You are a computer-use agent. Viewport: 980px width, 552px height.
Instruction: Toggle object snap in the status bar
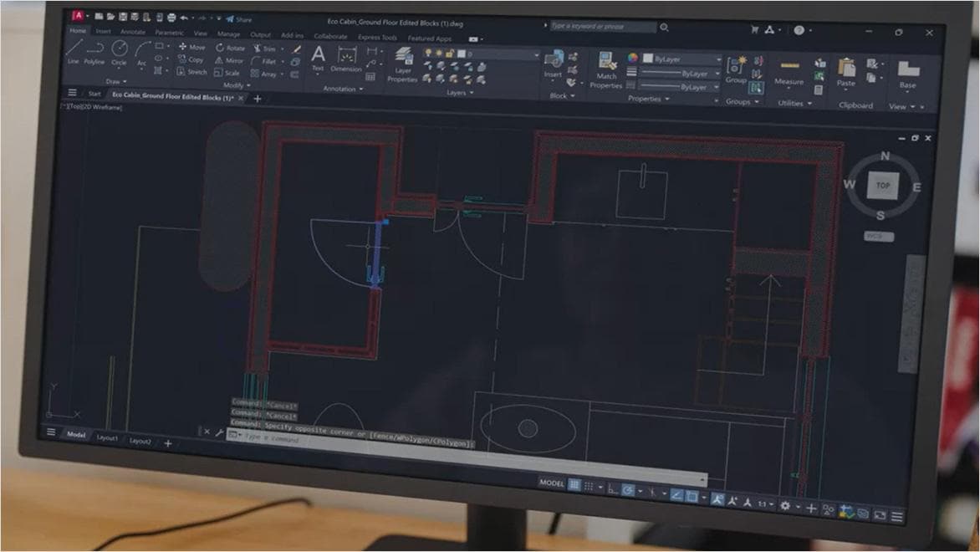pyautogui.click(x=691, y=495)
